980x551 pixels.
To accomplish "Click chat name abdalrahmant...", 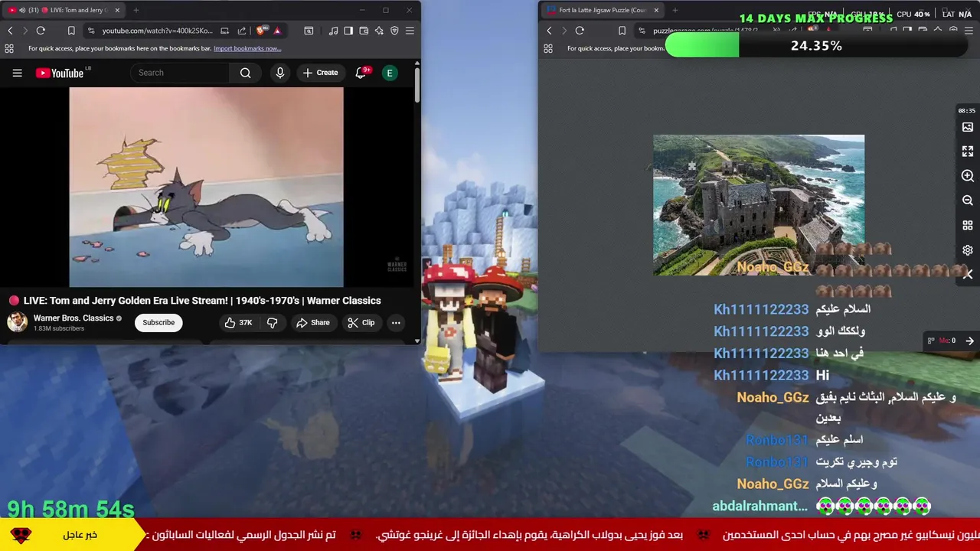I will (759, 506).
